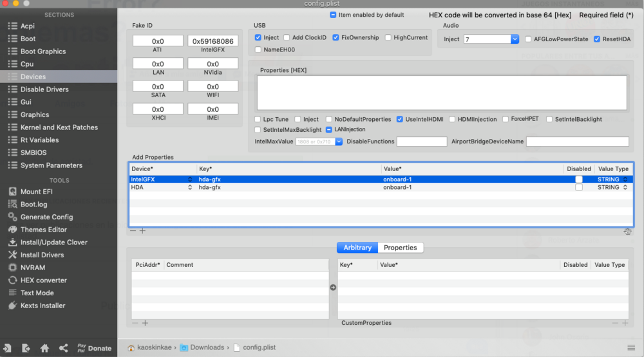The height and width of the screenshot is (357, 644).
Task: Click the share icon in bottom toolbar
Action: pos(63,348)
